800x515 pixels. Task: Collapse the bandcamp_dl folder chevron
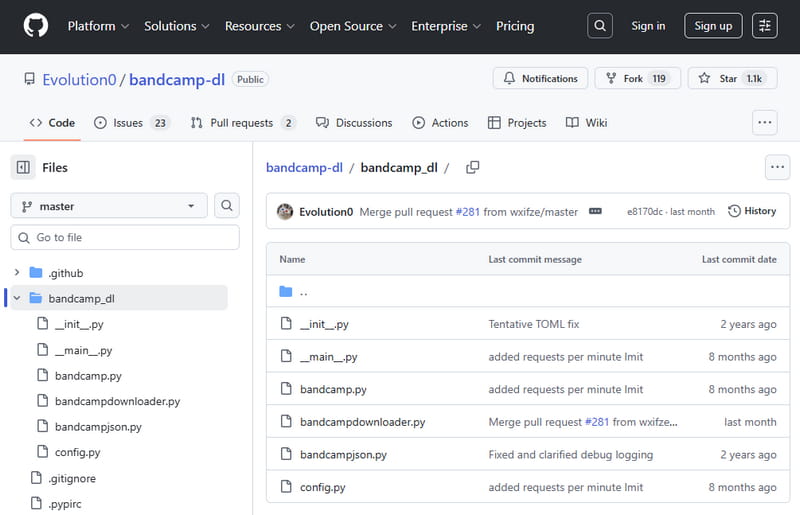pos(17,298)
